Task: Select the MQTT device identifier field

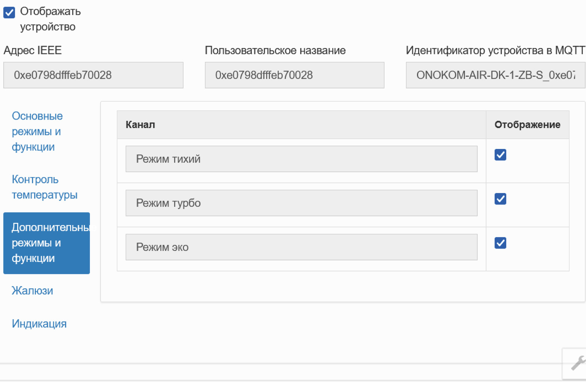Action: pyautogui.click(x=495, y=75)
